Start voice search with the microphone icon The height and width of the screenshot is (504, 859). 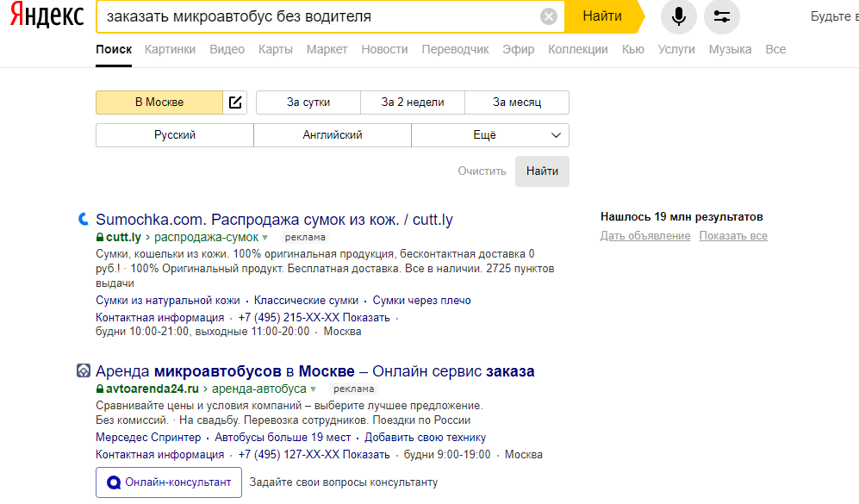point(679,16)
